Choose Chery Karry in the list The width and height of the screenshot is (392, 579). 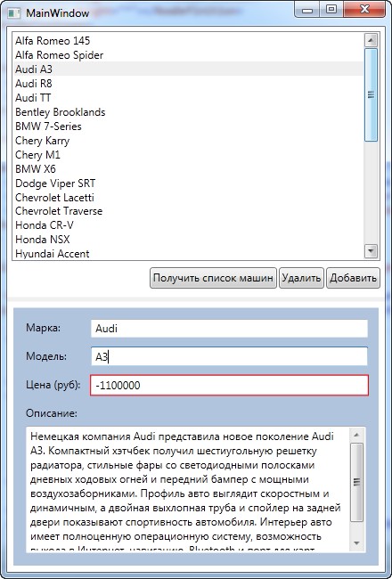click(x=188, y=141)
